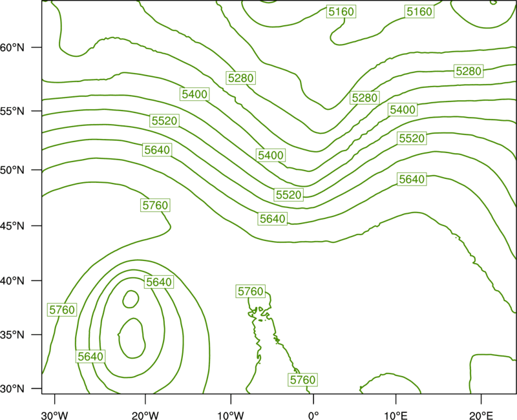Click the easternmost 5280 contour label near 20°E
The image size is (517, 420).
(469, 71)
